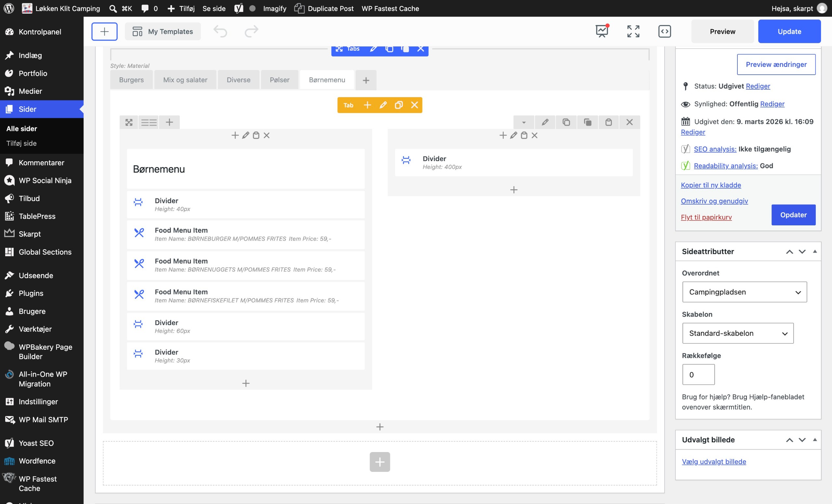The image size is (832, 504).
Task: Edit the Tab with yellow pencil icon
Action: click(x=383, y=105)
